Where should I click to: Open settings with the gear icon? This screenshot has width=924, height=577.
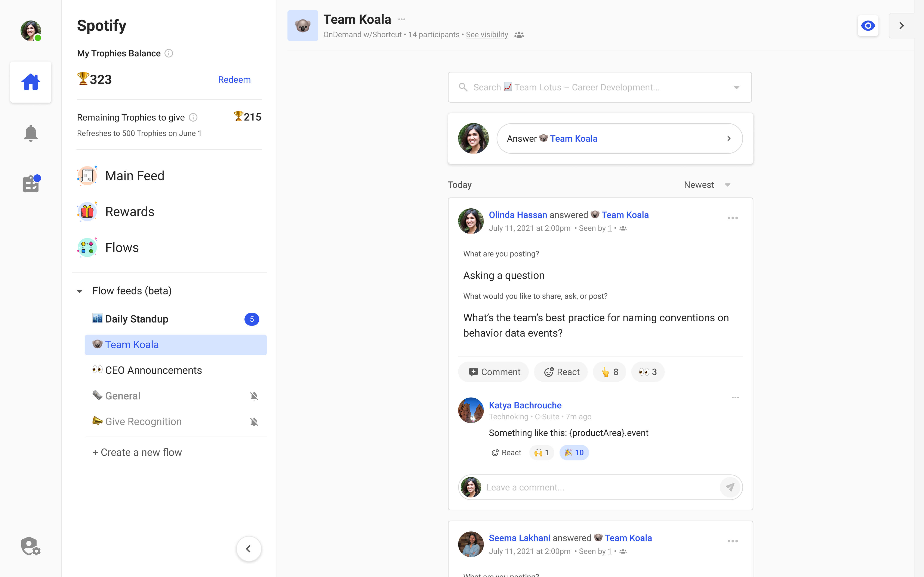point(30,546)
